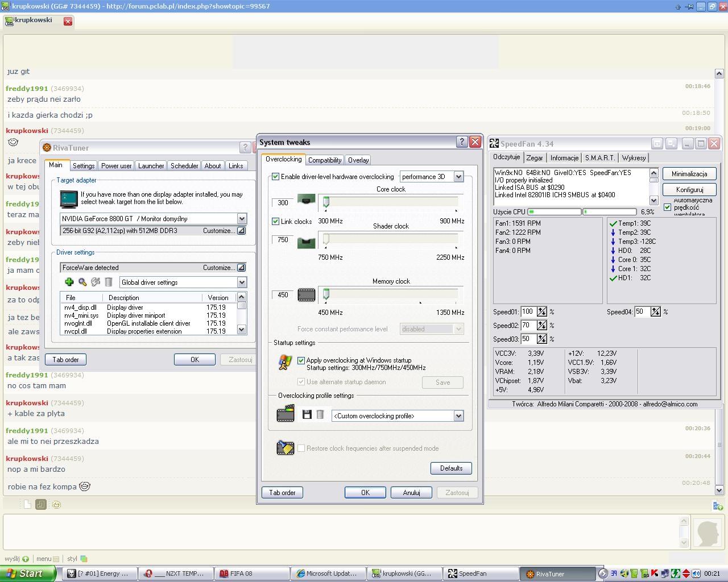
Task: Open the Custom overclocking profile dropdown
Action: click(x=458, y=416)
